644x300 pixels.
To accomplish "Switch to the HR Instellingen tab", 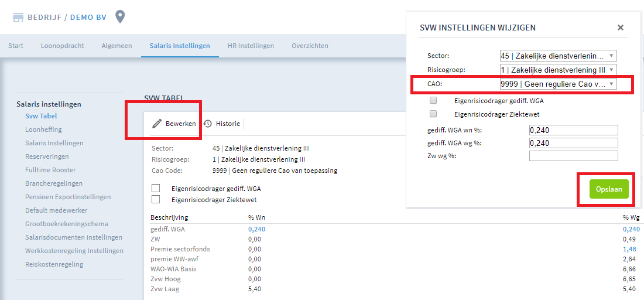I will point(251,46).
